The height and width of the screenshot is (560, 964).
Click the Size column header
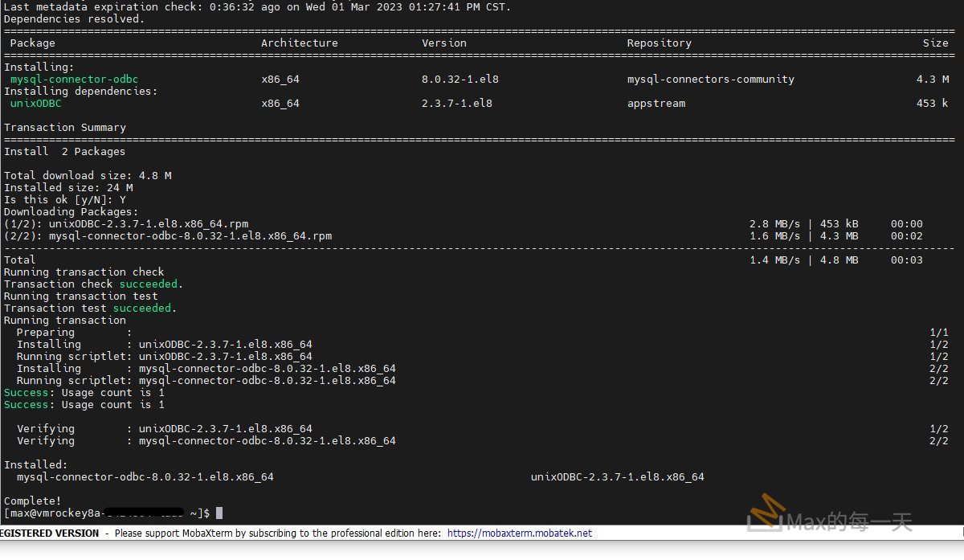coord(935,43)
